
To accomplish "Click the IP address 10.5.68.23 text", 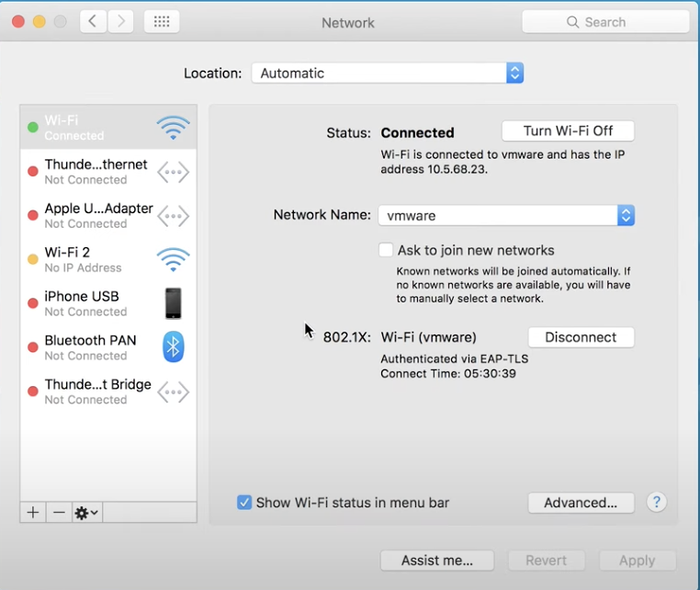I will coord(457,169).
